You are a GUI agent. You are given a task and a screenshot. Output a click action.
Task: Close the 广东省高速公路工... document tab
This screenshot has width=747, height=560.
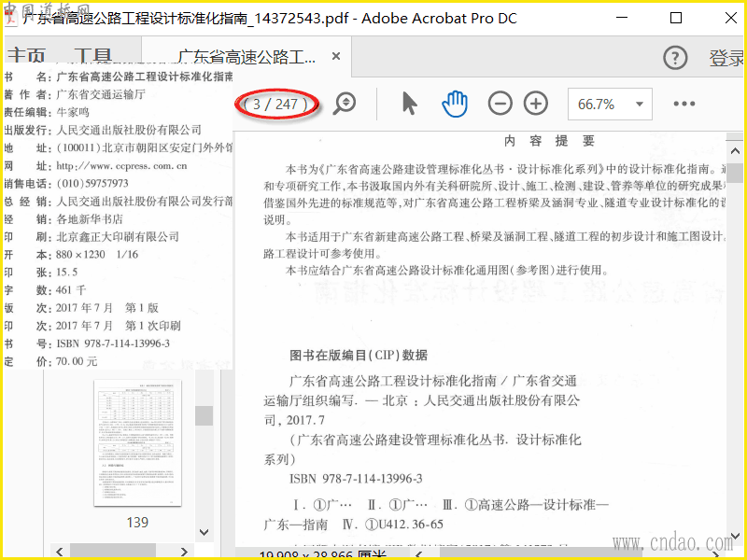[336, 56]
